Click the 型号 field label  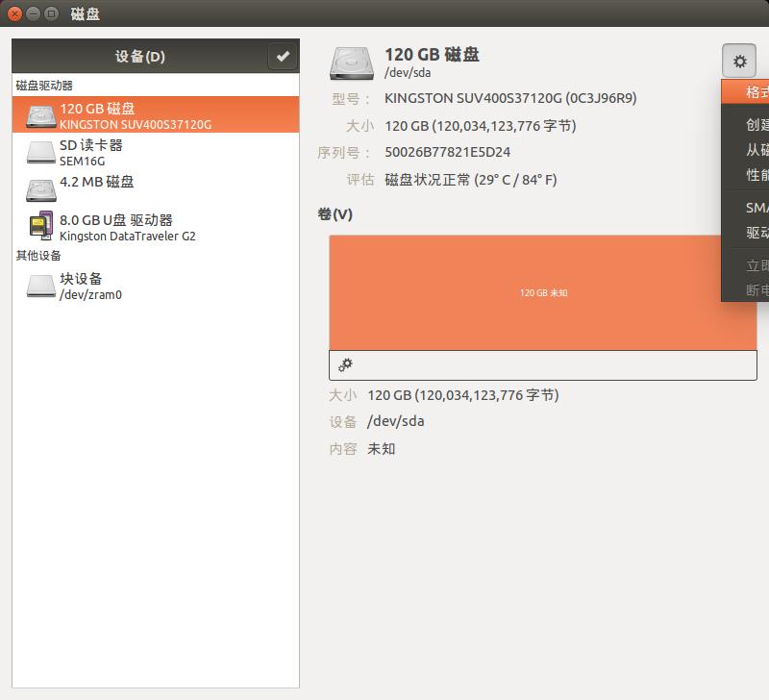(351, 99)
